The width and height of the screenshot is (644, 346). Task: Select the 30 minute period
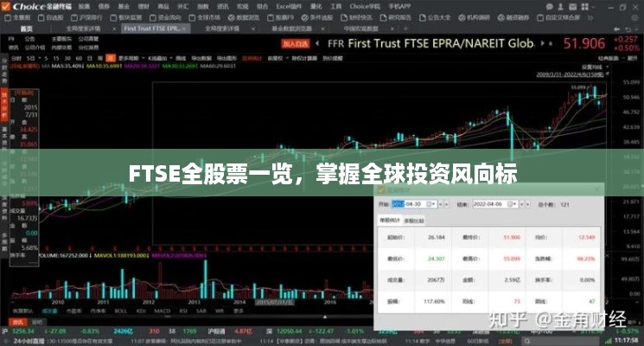[x=67, y=58]
